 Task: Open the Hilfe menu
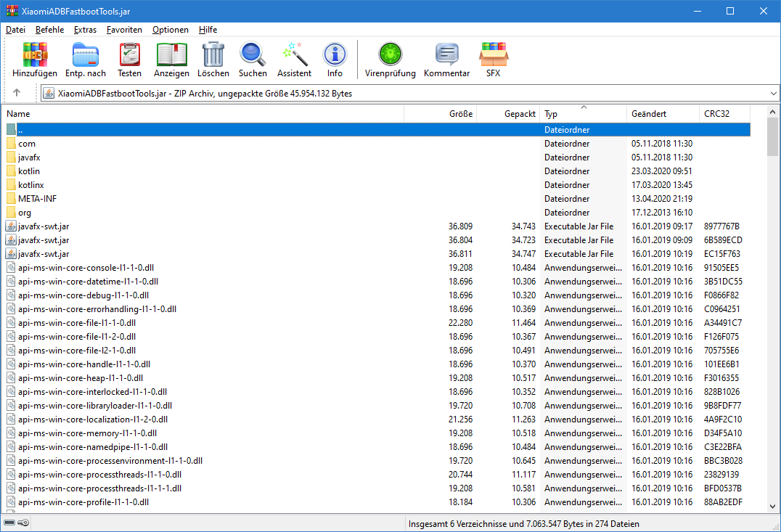[208, 30]
